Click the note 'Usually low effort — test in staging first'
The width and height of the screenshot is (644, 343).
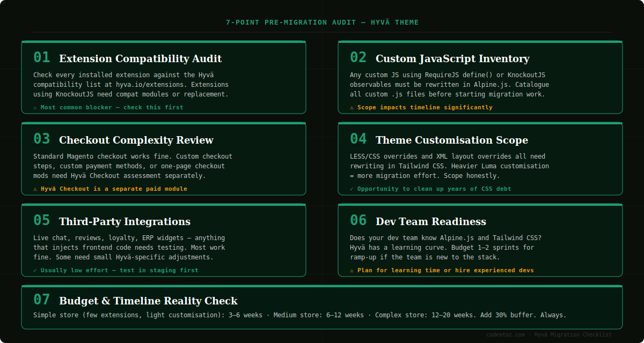(120, 270)
